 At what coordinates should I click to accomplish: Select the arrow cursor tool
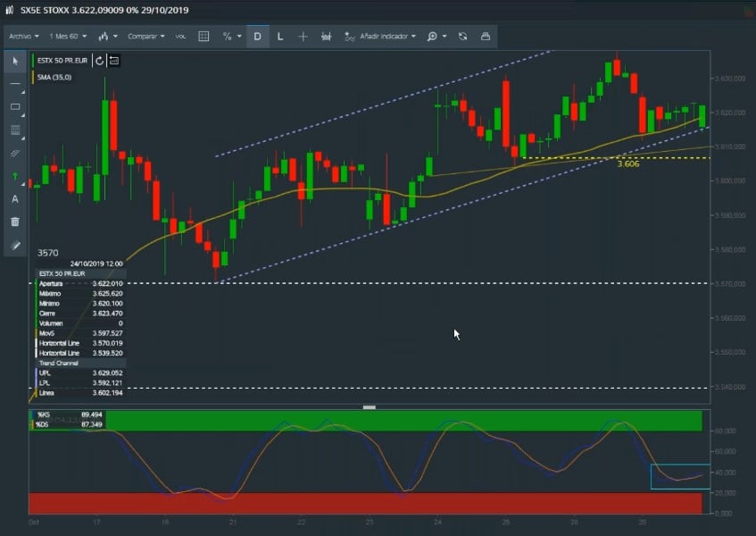15,61
